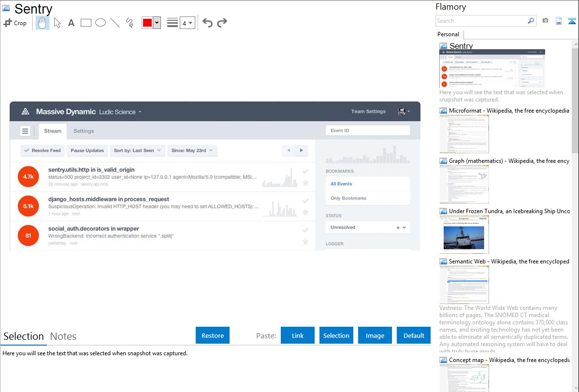This screenshot has height=392, width=579.
Task: Click the camera capture icon
Action: (545, 21)
